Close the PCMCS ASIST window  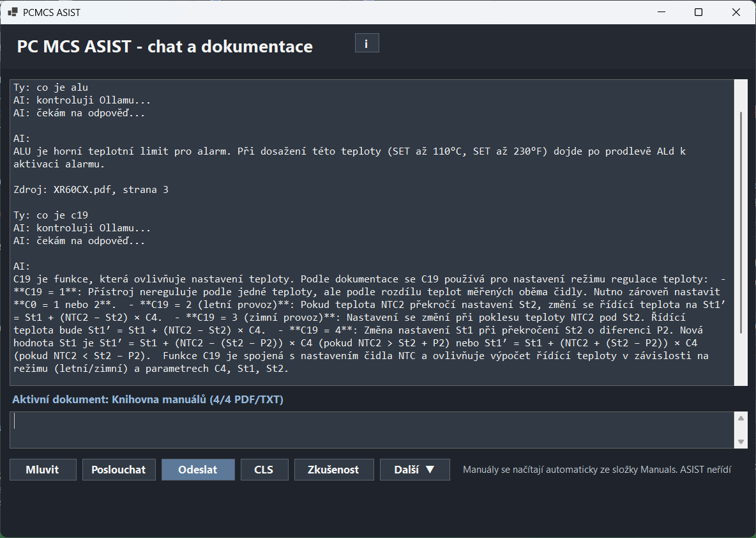coord(736,12)
